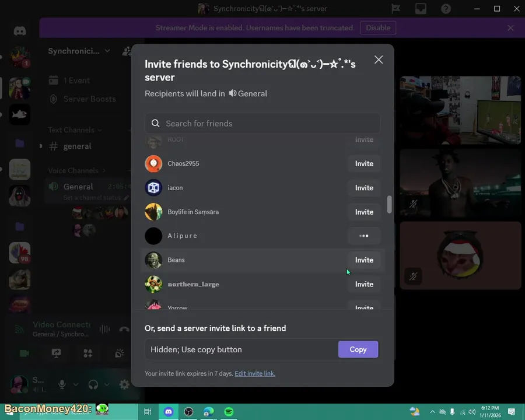The image size is (525, 420).
Task: Mute the microphone in user panel
Action: coord(62,384)
